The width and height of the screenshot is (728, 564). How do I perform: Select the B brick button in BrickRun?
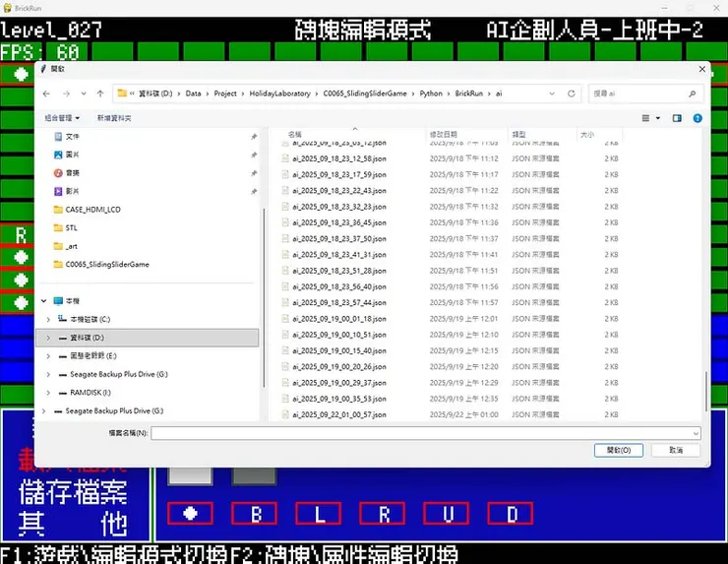point(254,514)
